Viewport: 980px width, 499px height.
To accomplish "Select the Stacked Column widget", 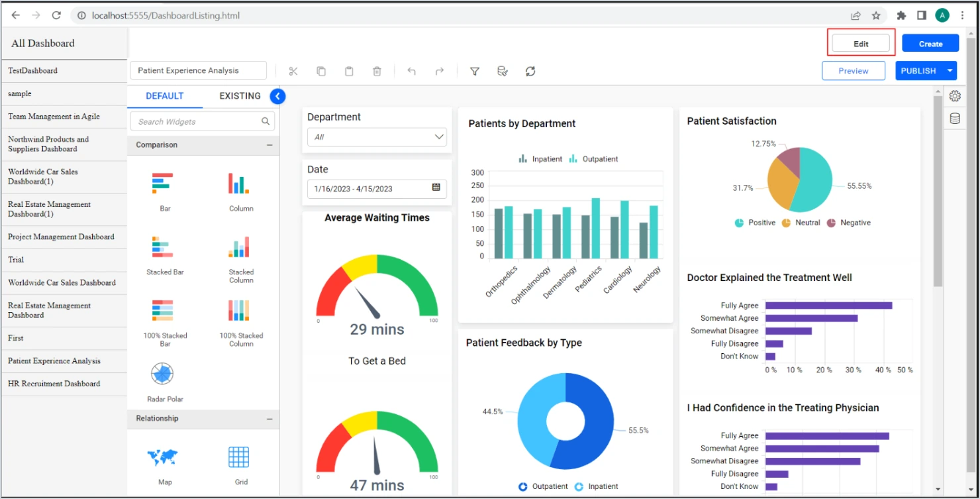I will tap(241, 259).
